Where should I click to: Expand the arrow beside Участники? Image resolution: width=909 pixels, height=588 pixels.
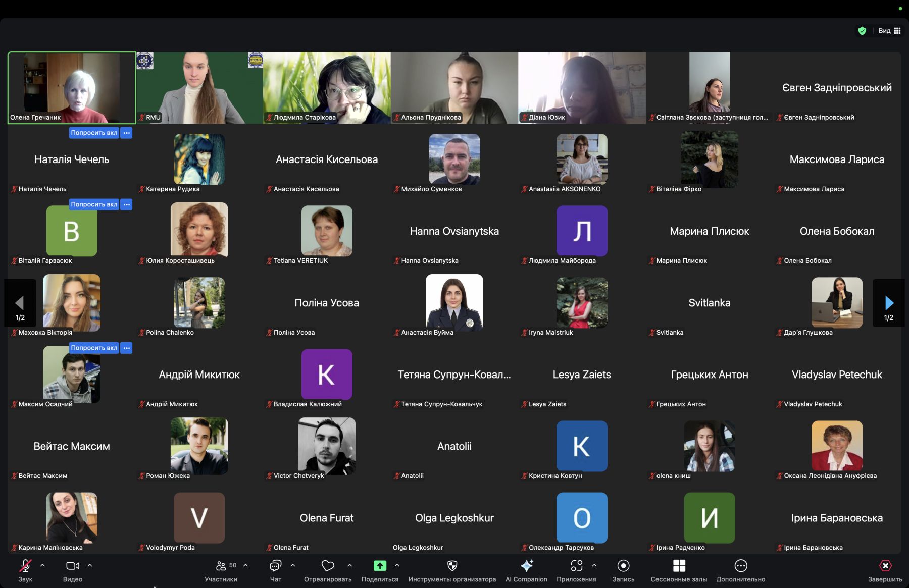[x=245, y=565]
